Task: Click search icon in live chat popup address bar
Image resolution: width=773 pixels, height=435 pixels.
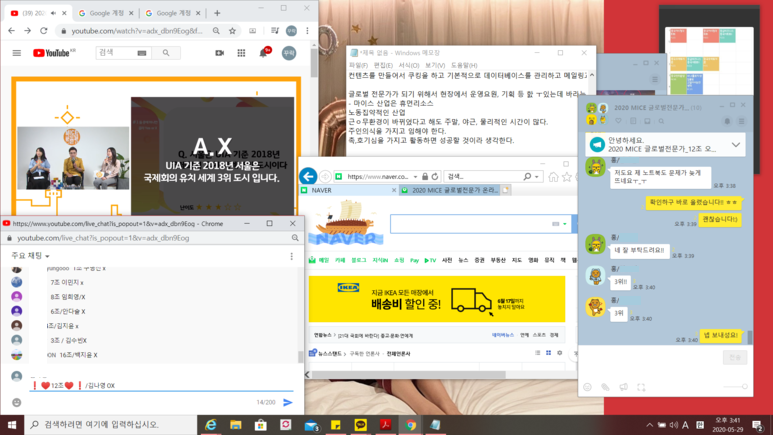Action: click(295, 238)
